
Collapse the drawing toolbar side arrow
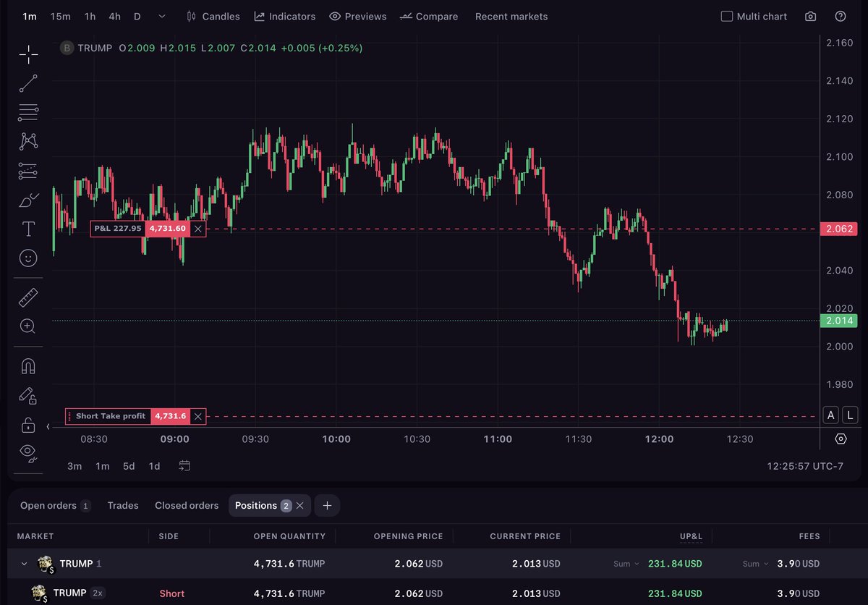click(x=48, y=427)
